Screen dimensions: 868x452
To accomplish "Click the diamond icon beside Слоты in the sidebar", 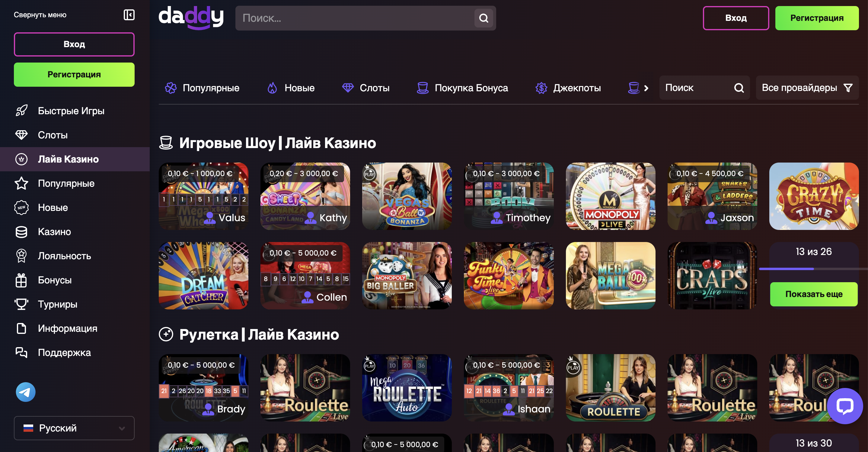I will pyautogui.click(x=21, y=135).
